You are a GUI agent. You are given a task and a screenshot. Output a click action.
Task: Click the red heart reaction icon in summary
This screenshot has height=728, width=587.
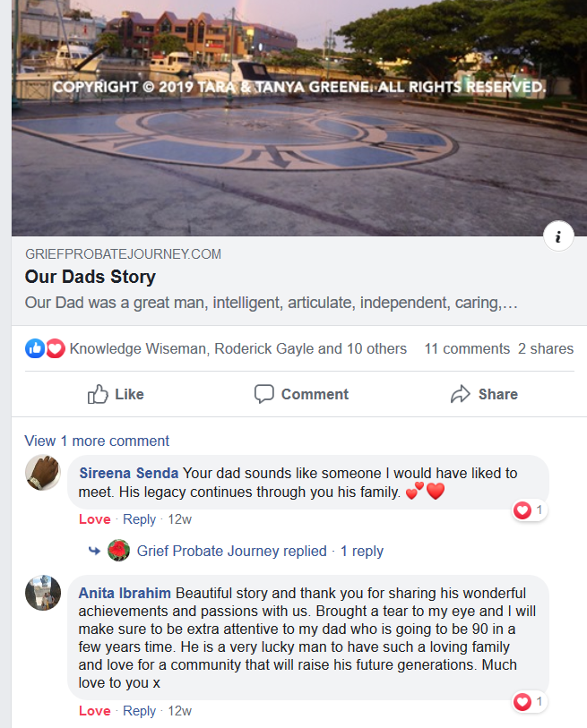pyautogui.click(x=56, y=348)
